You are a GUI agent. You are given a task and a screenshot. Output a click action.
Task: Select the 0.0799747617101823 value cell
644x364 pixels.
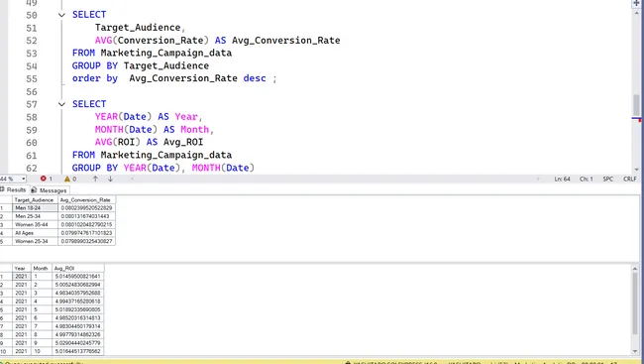point(86,233)
